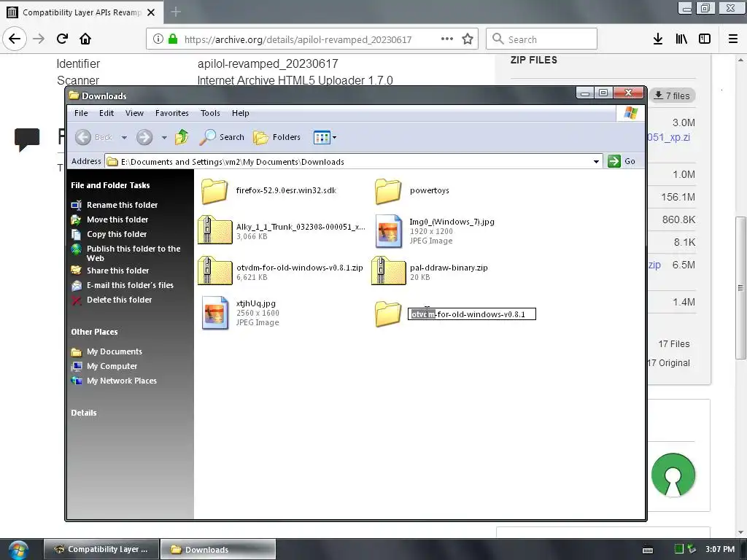Click the 7 files download button
This screenshot has height=560, width=747.
(x=672, y=96)
